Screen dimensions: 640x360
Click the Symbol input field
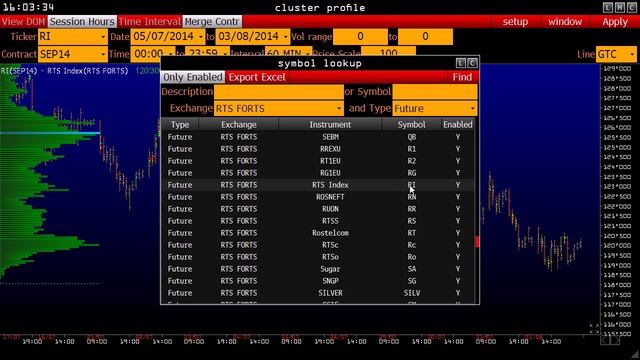[x=435, y=91]
